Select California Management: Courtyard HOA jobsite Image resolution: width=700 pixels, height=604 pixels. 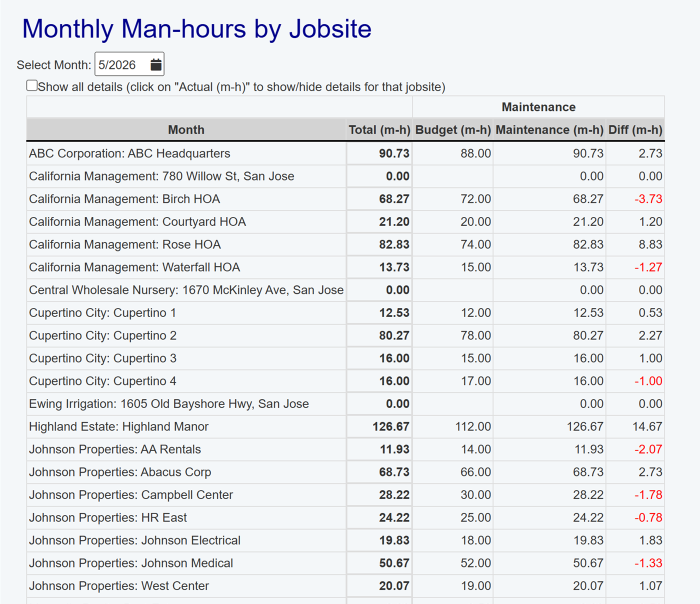click(137, 222)
